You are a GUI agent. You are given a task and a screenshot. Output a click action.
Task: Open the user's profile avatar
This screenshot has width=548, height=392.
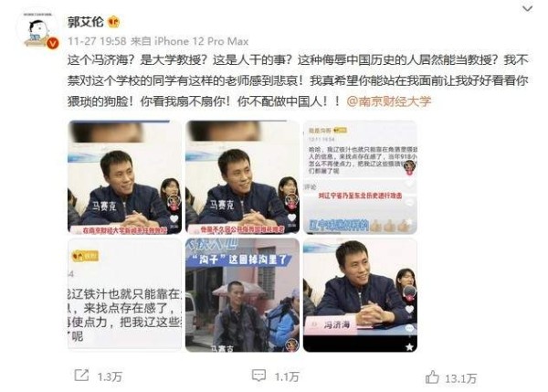tap(37, 30)
